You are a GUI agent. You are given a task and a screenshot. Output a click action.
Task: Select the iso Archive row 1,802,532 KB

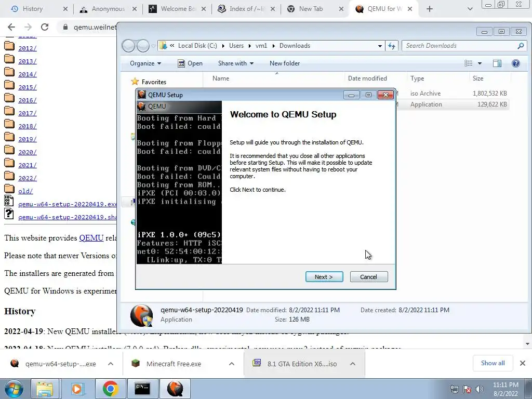(x=453, y=94)
